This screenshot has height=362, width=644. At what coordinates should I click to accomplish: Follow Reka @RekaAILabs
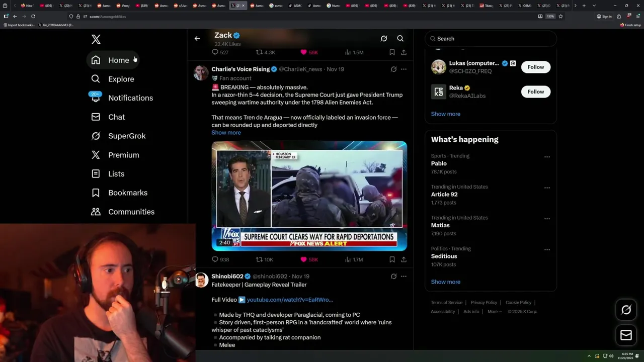[x=535, y=92]
